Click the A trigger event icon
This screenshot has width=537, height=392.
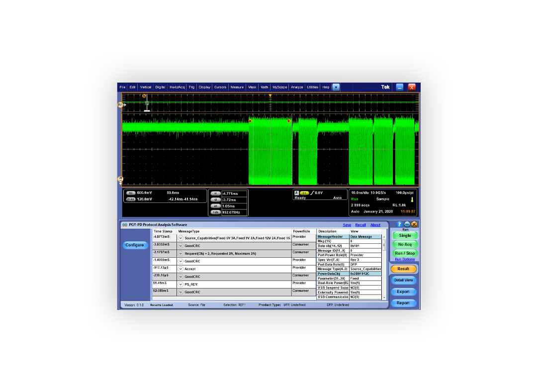pyautogui.click(x=296, y=193)
